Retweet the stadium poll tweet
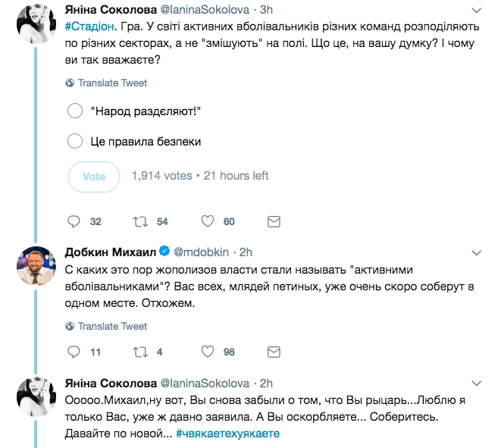 139,221
